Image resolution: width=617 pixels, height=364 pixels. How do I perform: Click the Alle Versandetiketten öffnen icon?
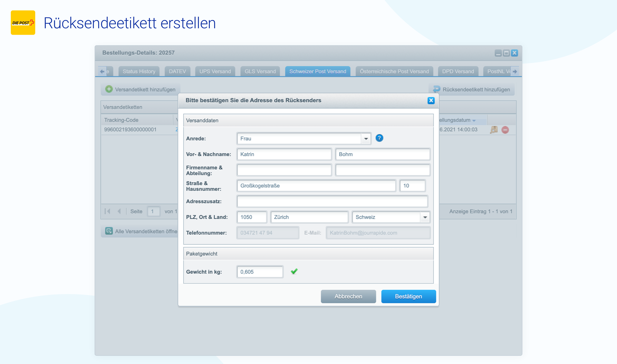tap(109, 231)
